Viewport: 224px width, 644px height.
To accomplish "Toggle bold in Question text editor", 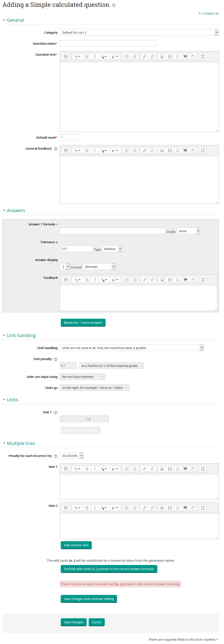I will pyautogui.click(x=87, y=57).
